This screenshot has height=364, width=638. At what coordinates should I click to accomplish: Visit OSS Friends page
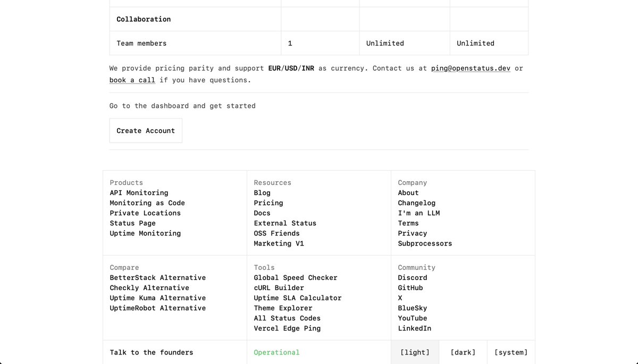(276, 233)
